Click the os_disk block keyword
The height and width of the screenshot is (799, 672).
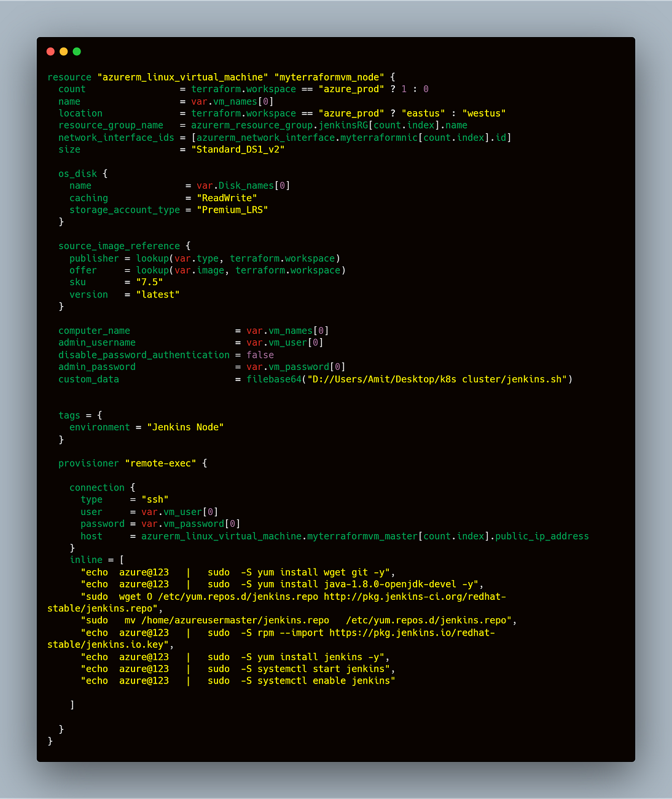pos(78,174)
